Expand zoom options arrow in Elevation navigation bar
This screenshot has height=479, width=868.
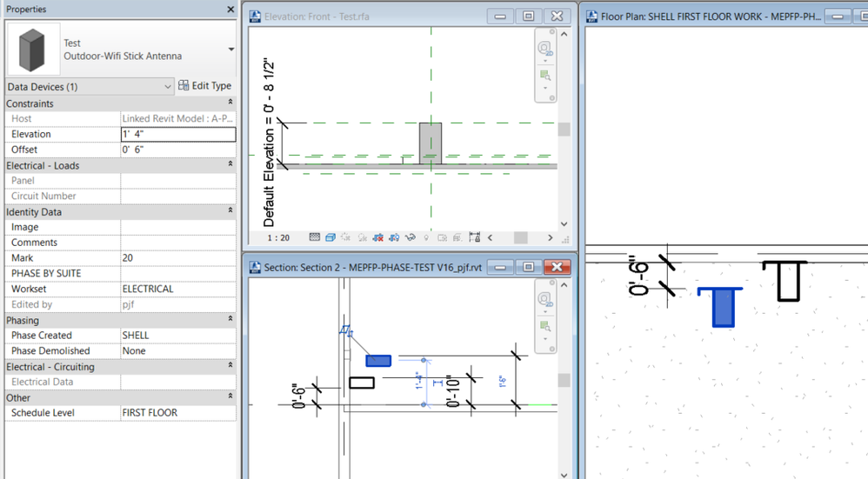[x=545, y=88]
